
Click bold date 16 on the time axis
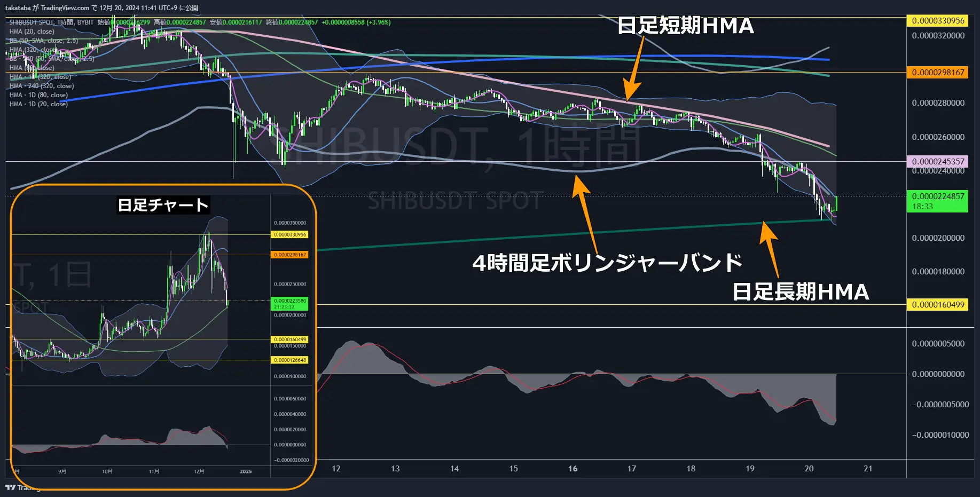[x=573, y=469]
